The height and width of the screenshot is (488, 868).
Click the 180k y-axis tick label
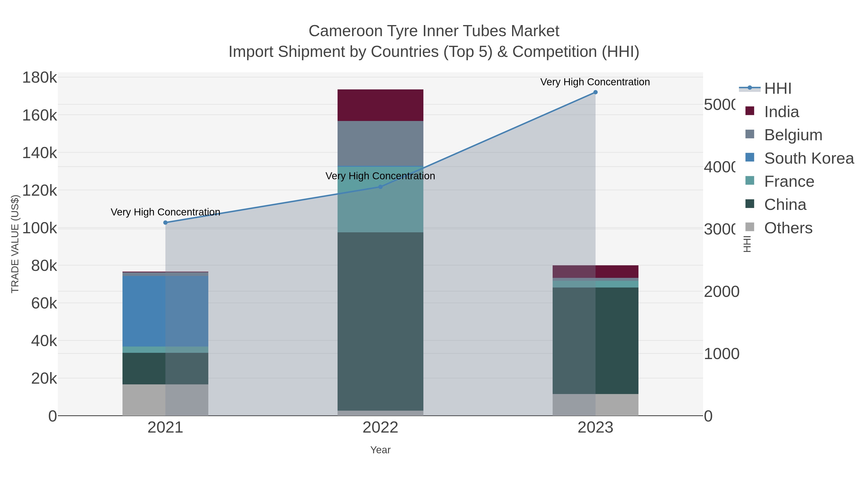[40, 78]
